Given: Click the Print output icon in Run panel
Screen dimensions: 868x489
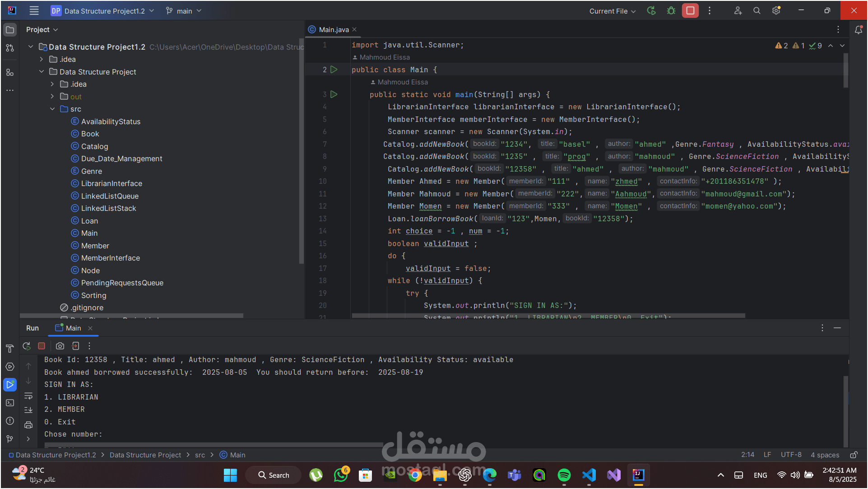Looking at the screenshot, I should (28, 425).
